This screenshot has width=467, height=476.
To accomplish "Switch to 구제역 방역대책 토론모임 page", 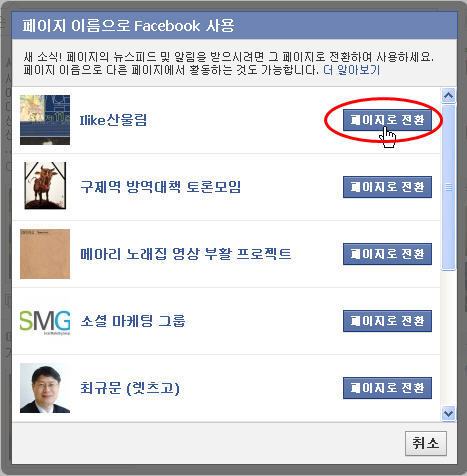I will (x=387, y=187).
